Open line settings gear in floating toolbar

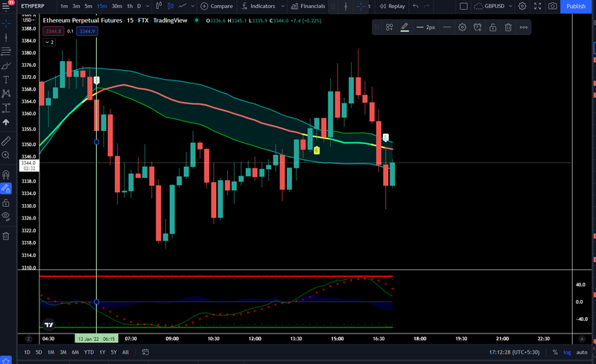[462, 28]
